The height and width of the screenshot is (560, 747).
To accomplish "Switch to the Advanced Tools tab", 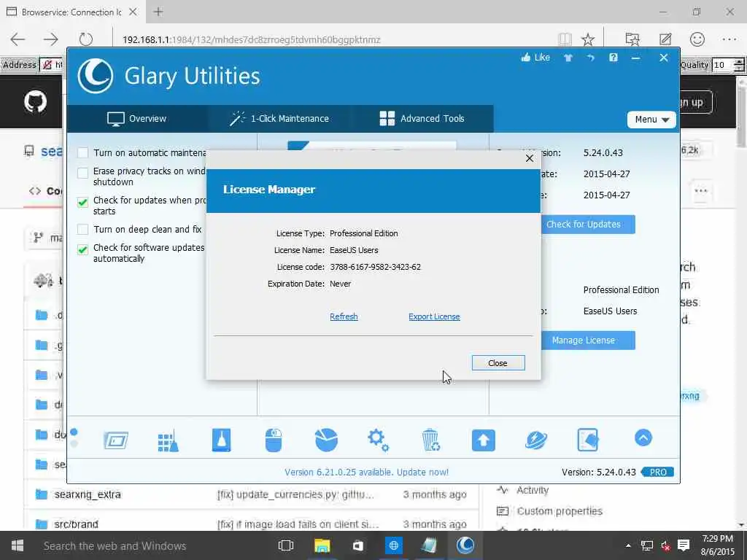I will pos(422,119).
